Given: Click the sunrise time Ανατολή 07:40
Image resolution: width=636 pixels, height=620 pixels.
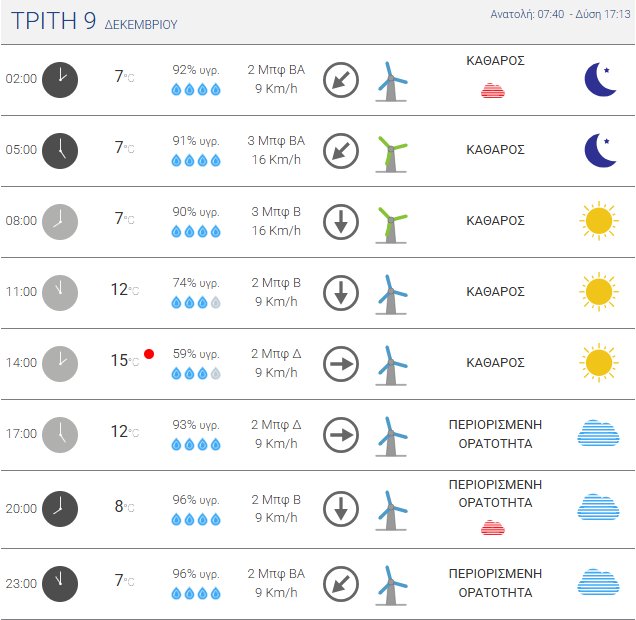Looking at the screenshot, I should 527,15.
